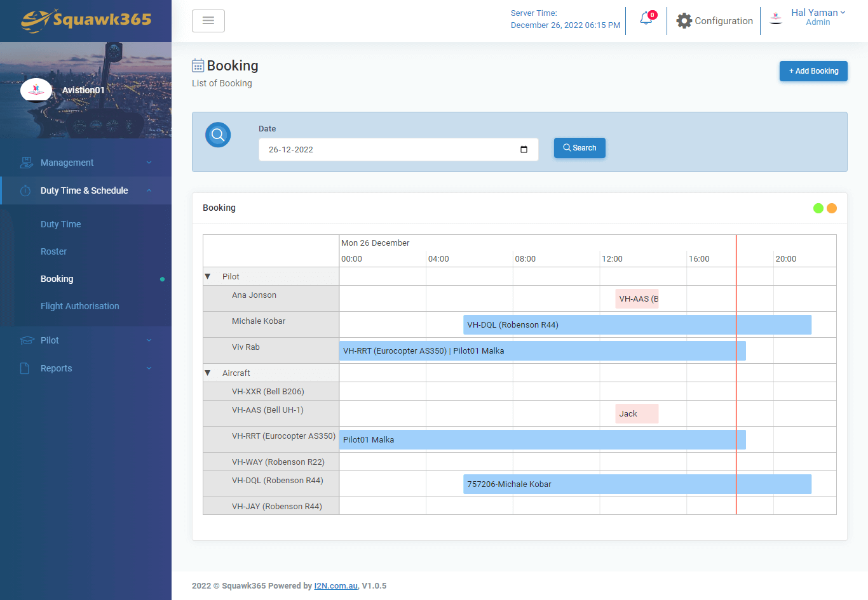Open the Hal Yaman user dropdown
This screenshot has width=868, height=600.
click(818, 13)
